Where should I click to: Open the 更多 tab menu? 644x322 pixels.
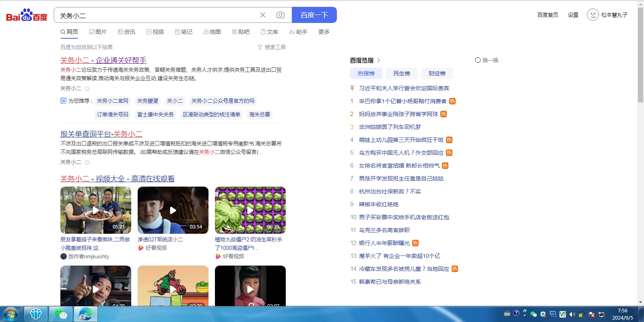coord(324,32)
